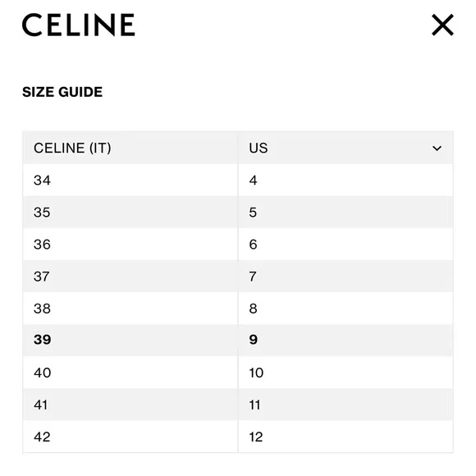Click US size 10 cell
The height and width of the screenshot is (476, 476).
pyautogui.click(x=346, y=373)
